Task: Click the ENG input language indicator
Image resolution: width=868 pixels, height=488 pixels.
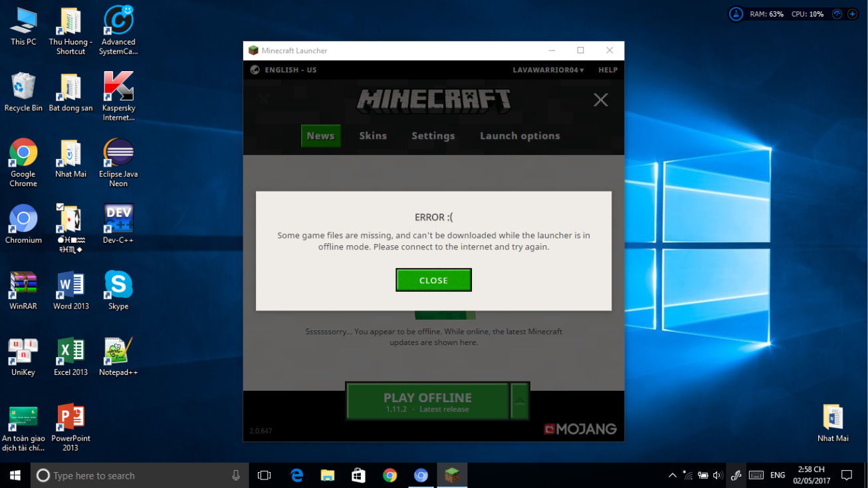Action: (778, 475)
